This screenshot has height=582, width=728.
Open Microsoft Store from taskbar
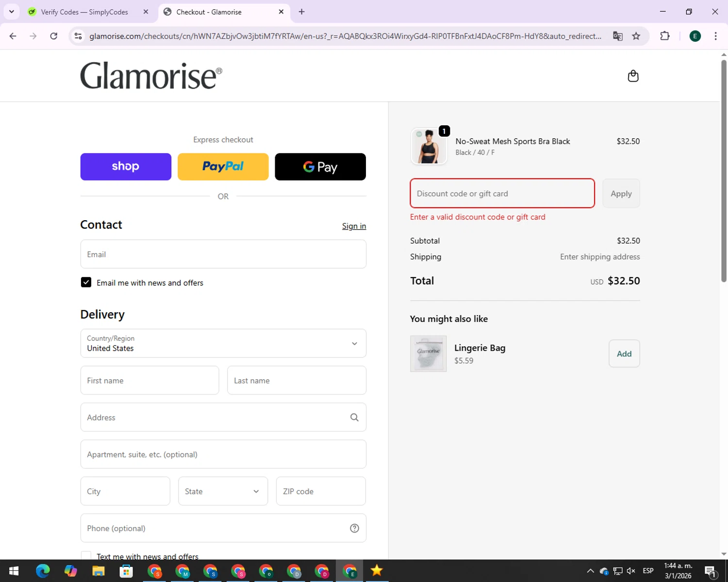click(x=126, y=571)
